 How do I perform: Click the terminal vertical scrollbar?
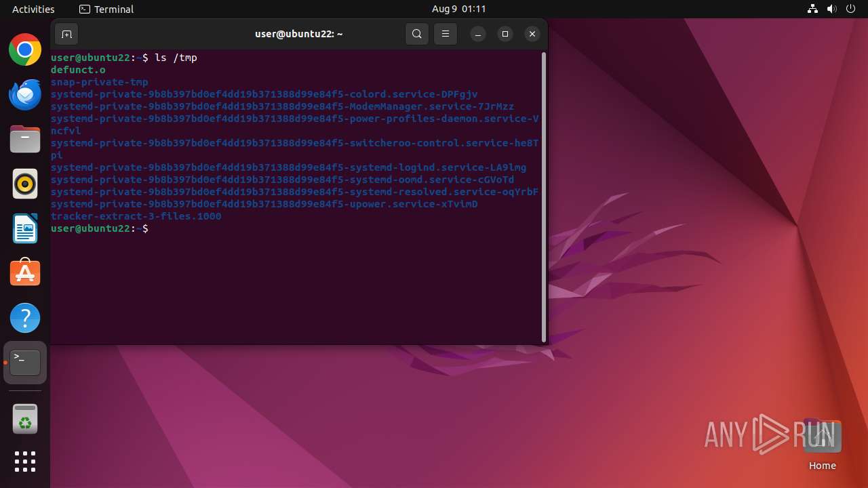[x=544, y=197]
